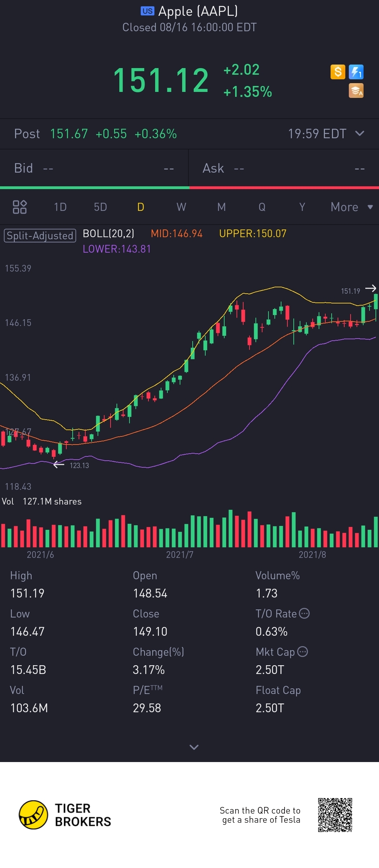Click the info icon beside Mkt Cap
The width and height of the screenshot is (379, 868).
click(302, 652)
